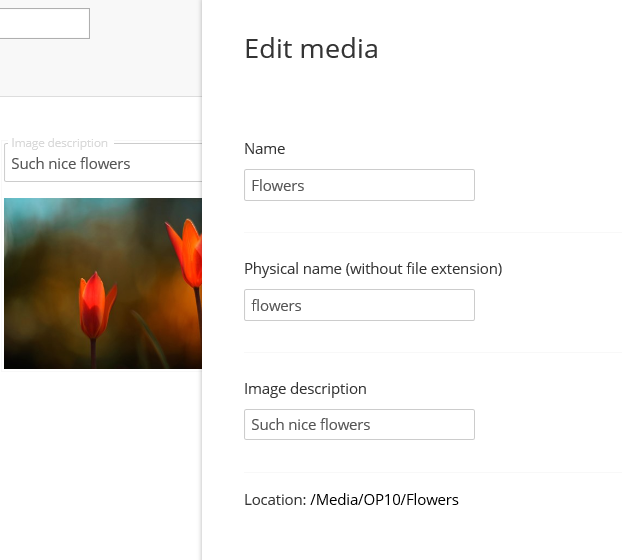The width and height of the screenshot is (637, 560).
Task: Click the /Media/OP10/Flowers location path
Action: coord(384,499)
